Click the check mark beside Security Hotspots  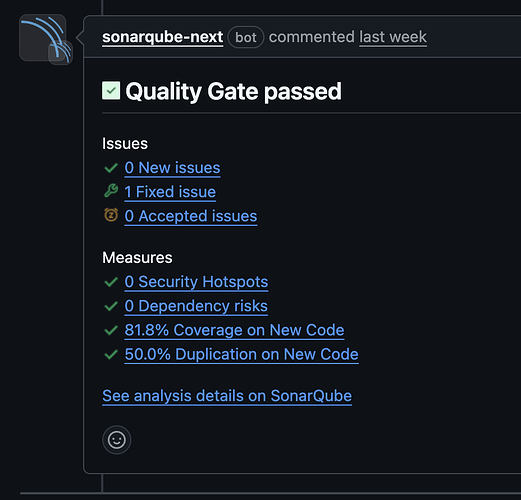pyautogui.click(x=111, y=282)
